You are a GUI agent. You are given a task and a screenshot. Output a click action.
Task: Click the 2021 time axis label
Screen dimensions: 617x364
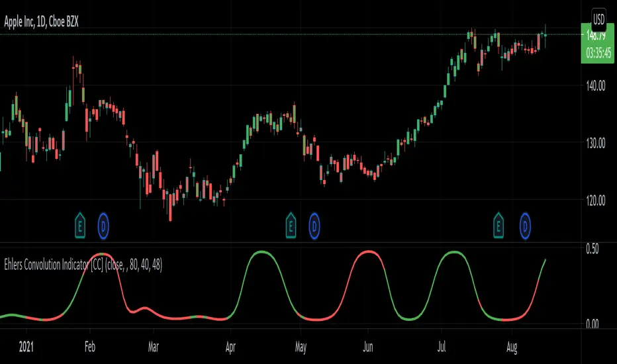coord(26,347)
